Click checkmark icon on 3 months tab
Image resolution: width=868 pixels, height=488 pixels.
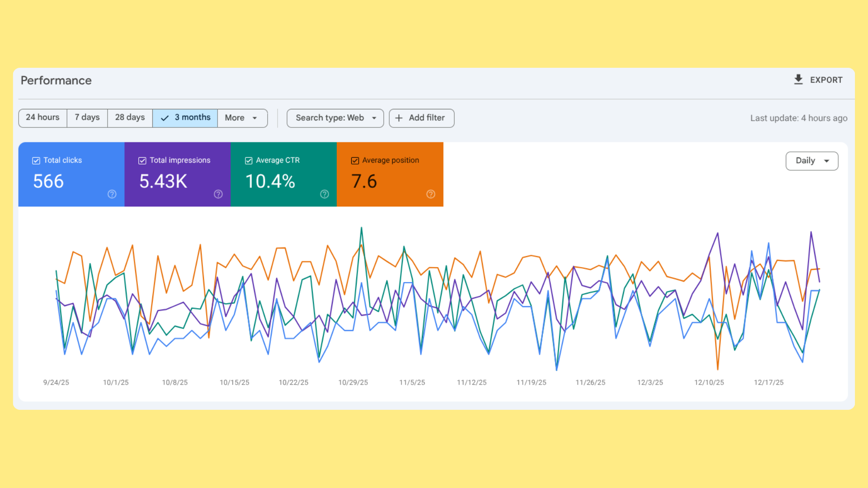tap(165, 118)
